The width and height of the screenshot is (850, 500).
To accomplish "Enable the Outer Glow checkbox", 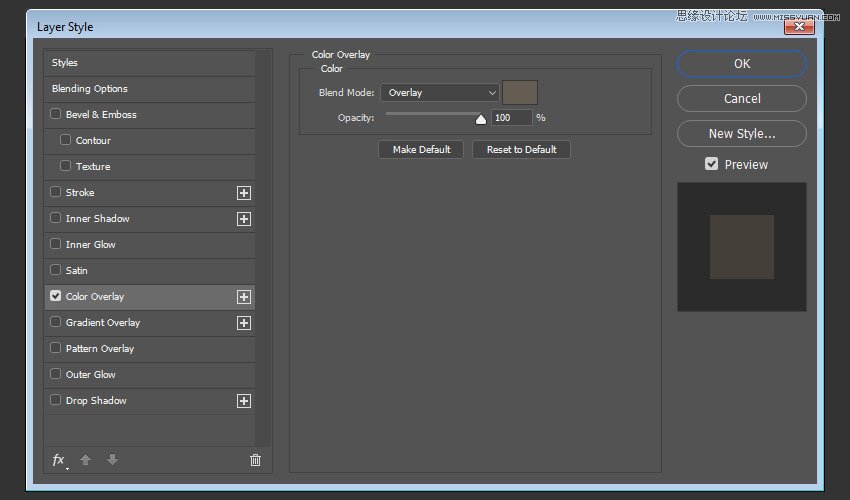I will pos(56,374).
